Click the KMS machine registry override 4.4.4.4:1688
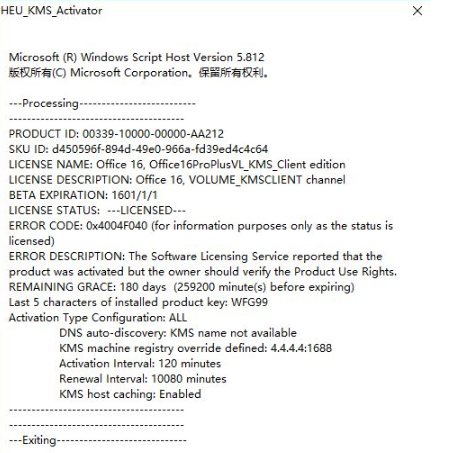This screenshot has width=466, height=453. click(196, 348)
